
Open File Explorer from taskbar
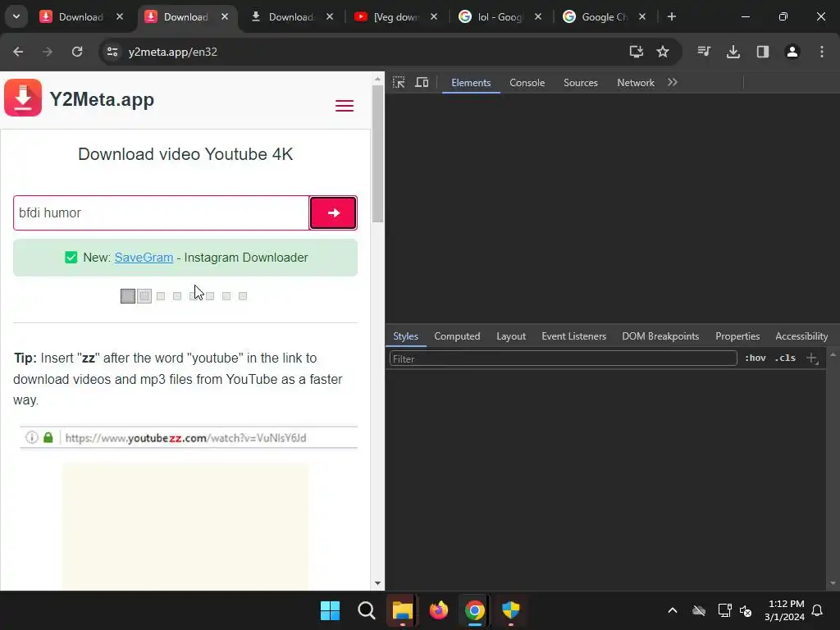[x=402, y=610]
